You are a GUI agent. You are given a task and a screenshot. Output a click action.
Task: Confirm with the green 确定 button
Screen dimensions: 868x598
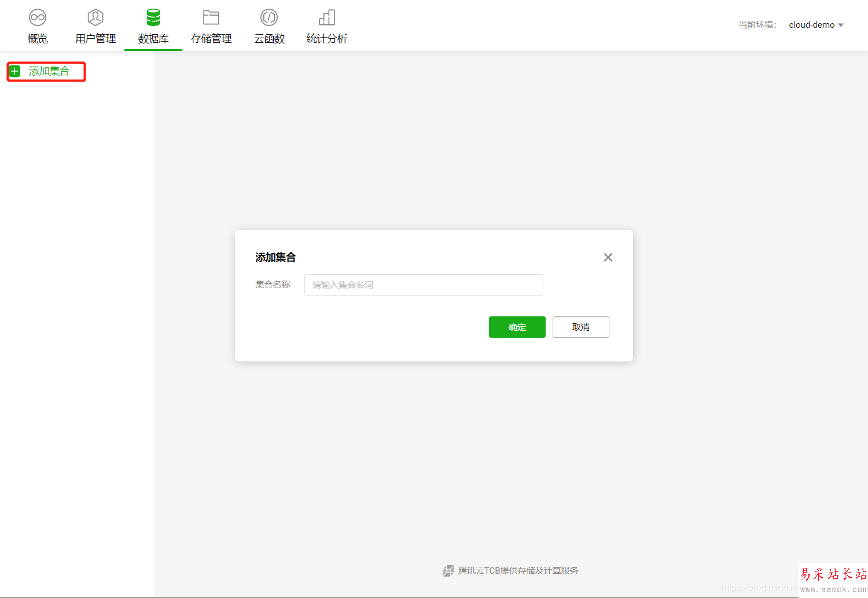pyautogui.click(x=517, y=327)
